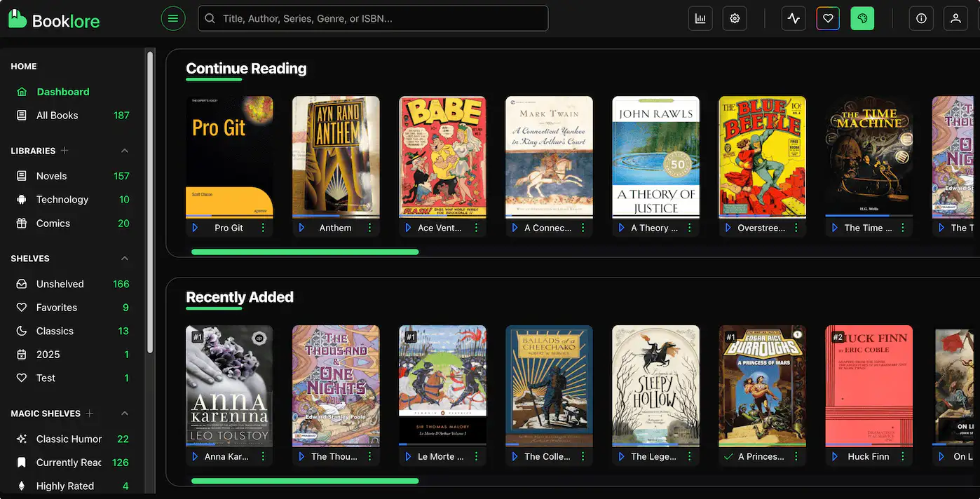This screenshot has height=499, width=980.
Task: Collapse the Magic Shelves section
Action: (x=125, y=413)
